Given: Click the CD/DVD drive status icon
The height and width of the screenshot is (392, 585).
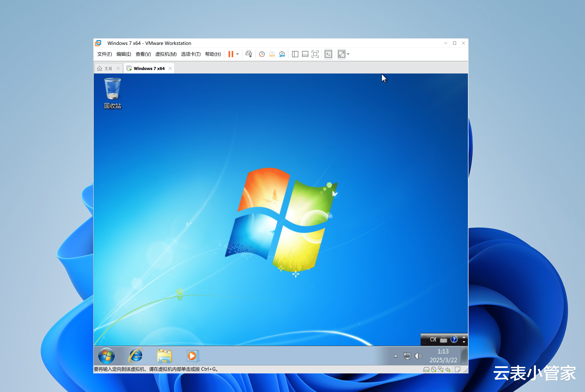Looking at the screenshot, I should point(434,370).
